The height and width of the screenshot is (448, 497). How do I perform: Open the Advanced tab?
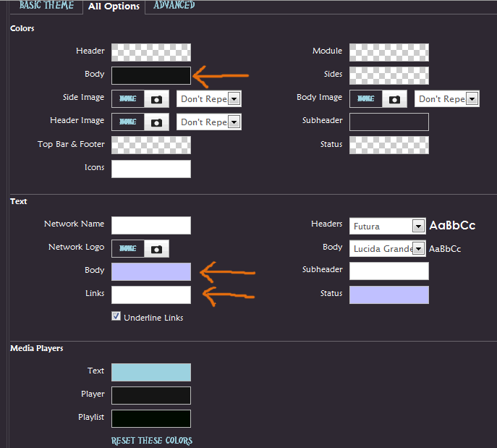click(x=174, y=5)
